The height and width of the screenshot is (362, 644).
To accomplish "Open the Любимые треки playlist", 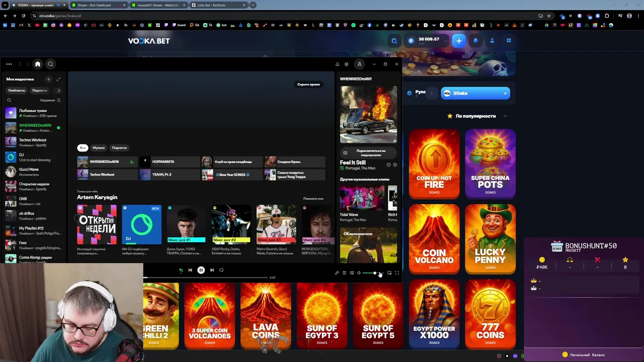I will click(33, 113).
